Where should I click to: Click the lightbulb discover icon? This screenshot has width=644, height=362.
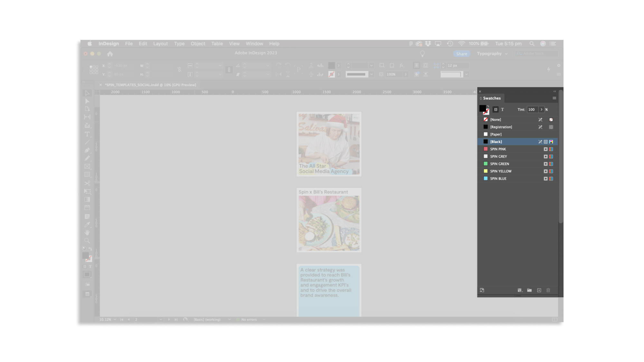422,54
